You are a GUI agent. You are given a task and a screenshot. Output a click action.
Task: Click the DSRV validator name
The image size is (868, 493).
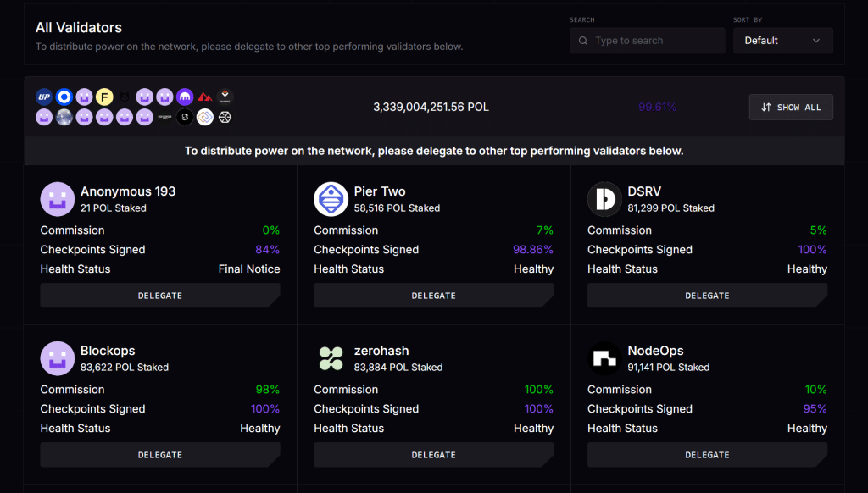pos(644,191)
